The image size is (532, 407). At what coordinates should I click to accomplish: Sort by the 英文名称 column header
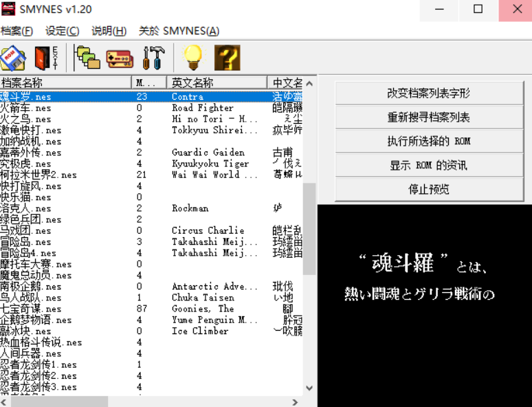(217, 82)
